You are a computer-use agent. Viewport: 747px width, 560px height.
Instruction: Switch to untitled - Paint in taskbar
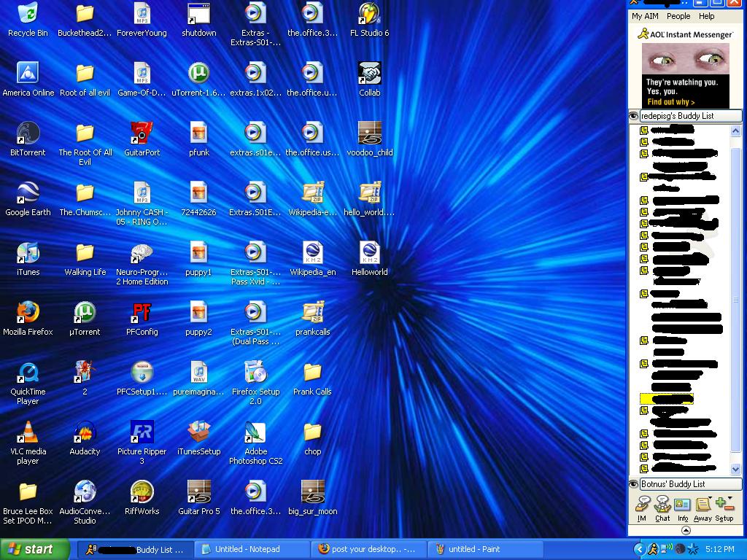pos(485,550)
